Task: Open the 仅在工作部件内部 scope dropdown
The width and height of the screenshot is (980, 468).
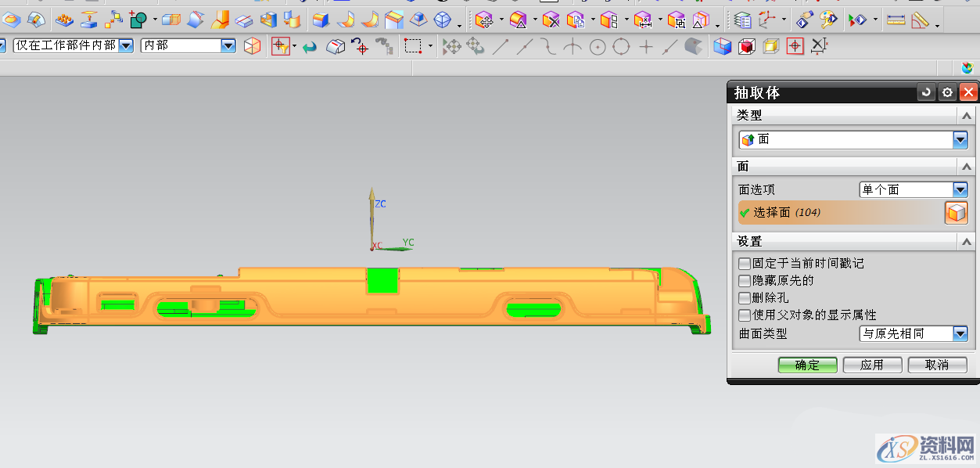Action: (x=126, y=45)
